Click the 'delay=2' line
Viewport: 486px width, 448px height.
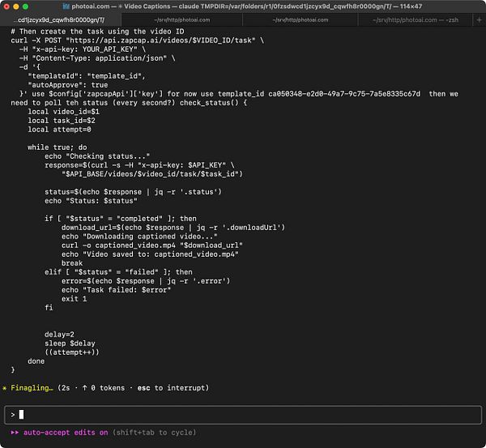(59, 335)
